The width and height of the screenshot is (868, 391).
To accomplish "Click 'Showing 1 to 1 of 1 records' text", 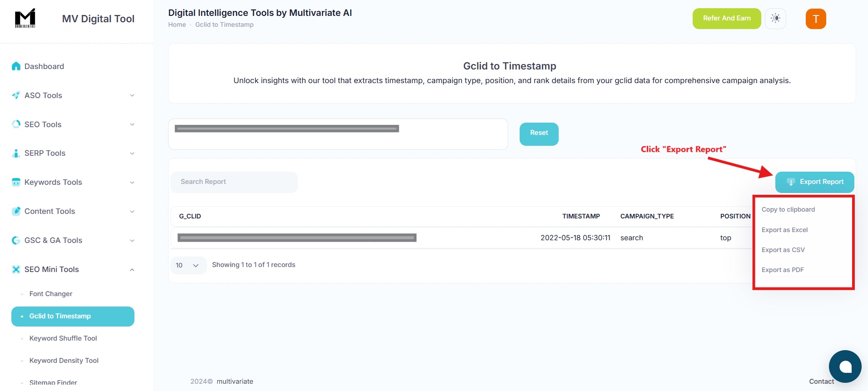I will [253, 265].
